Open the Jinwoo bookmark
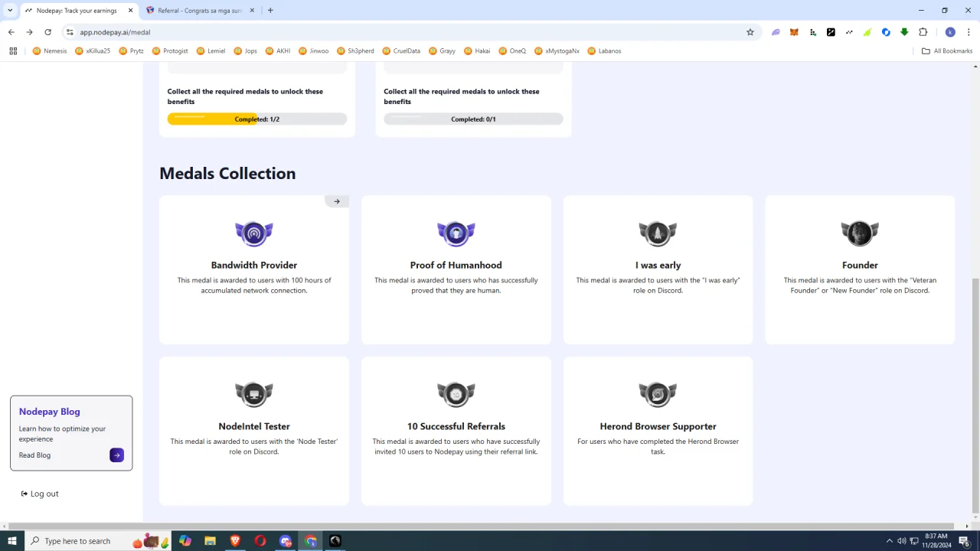980x551 pixels. pos(314,51)
